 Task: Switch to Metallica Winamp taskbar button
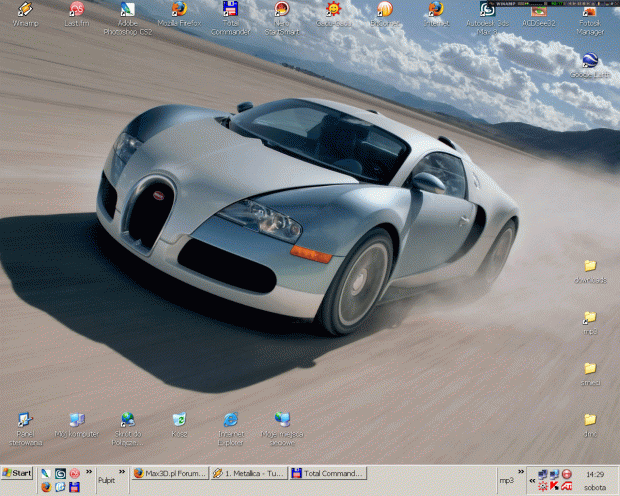click(x=251, y=474)
